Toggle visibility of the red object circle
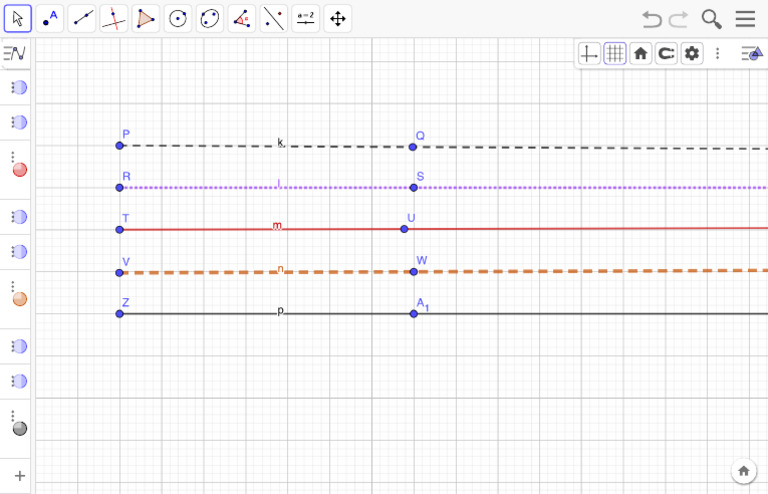The image size is (768, 494). click(x=20, y=169)
